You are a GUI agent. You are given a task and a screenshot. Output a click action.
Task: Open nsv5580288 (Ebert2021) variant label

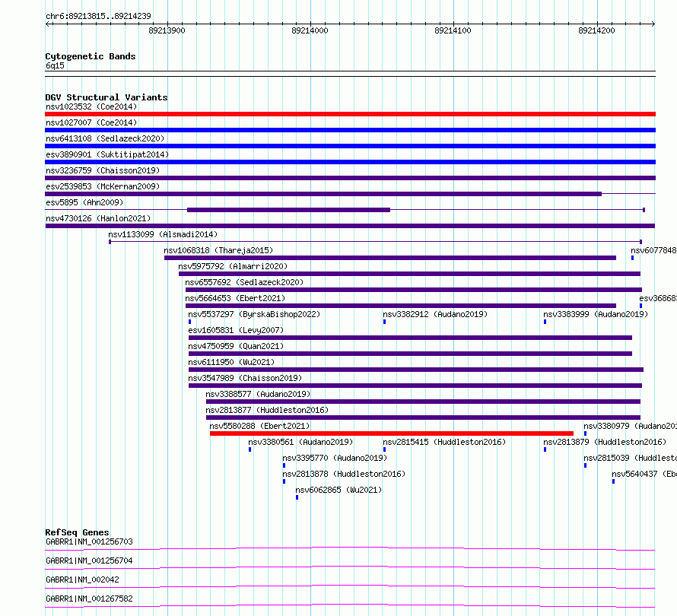(x=259, y=426)
